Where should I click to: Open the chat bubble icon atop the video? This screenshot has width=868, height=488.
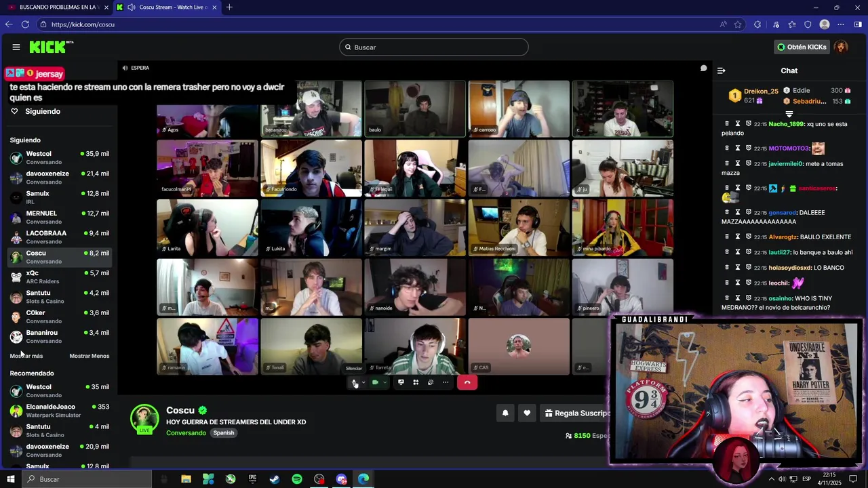tap(703, 68)
